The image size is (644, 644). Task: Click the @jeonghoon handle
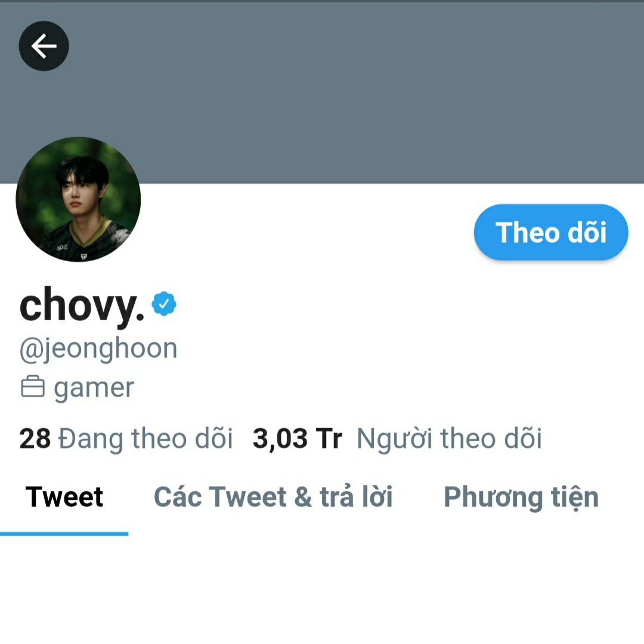pyautogui.click(x=98, y=348)
